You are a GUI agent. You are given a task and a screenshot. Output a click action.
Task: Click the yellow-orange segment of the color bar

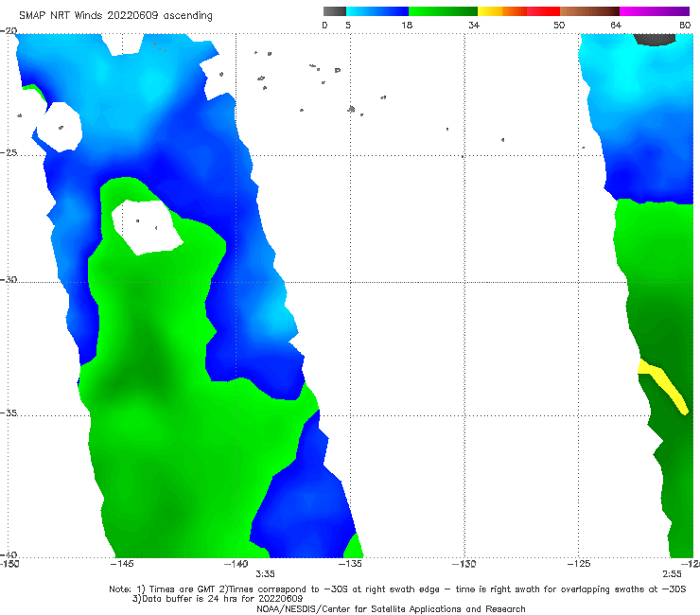[x=502, y=11]
